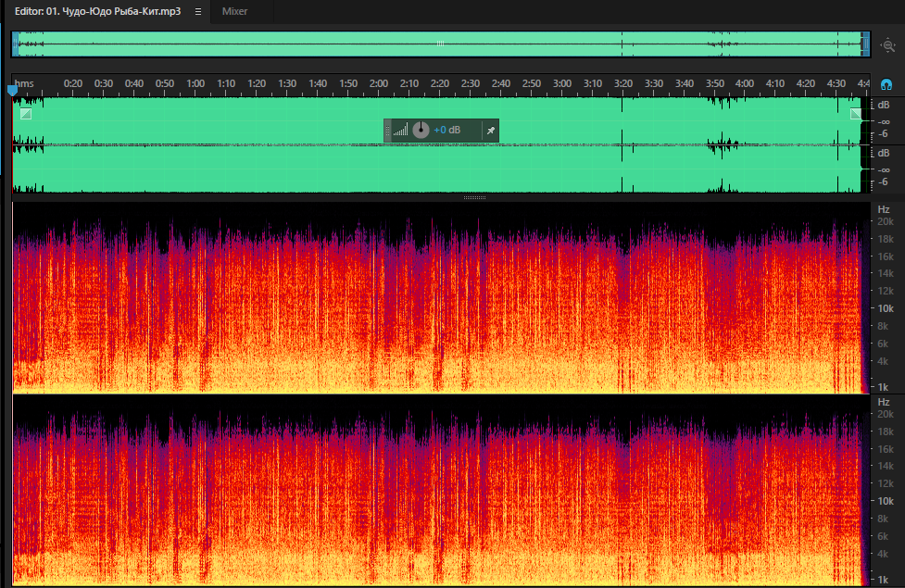Click the 16k mark on the lower spectrogram scale
The image size is (905, 588).
[886, 449]
